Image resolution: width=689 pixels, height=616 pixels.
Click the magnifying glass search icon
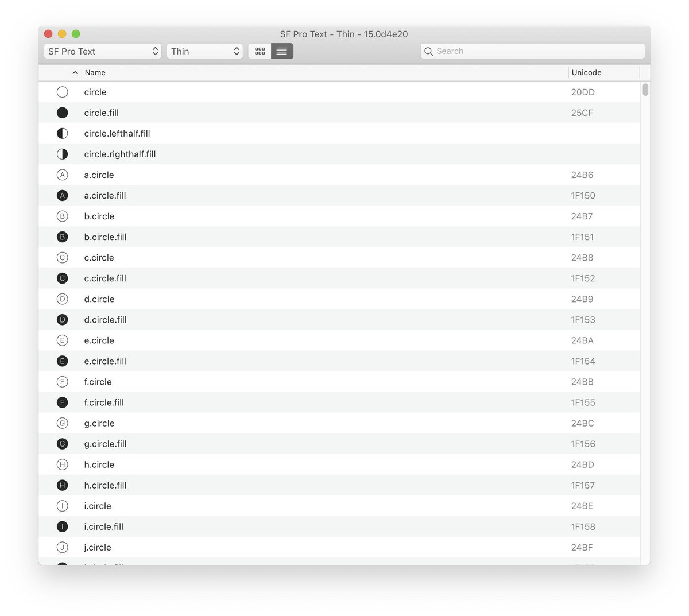428,51
